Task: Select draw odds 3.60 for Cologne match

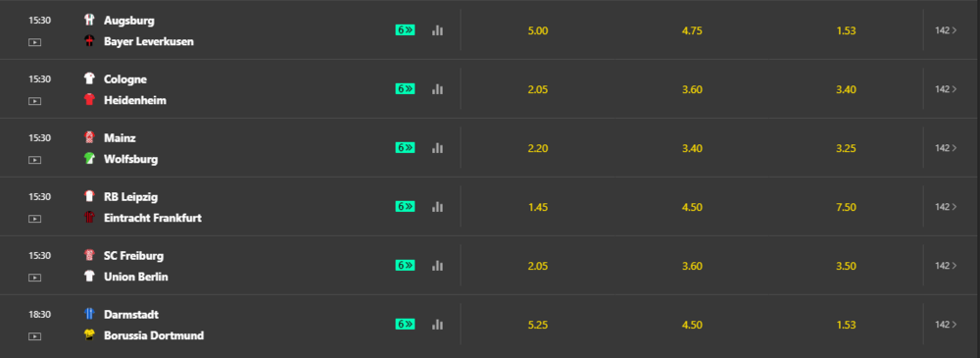Action: click(x=692, y=89)
